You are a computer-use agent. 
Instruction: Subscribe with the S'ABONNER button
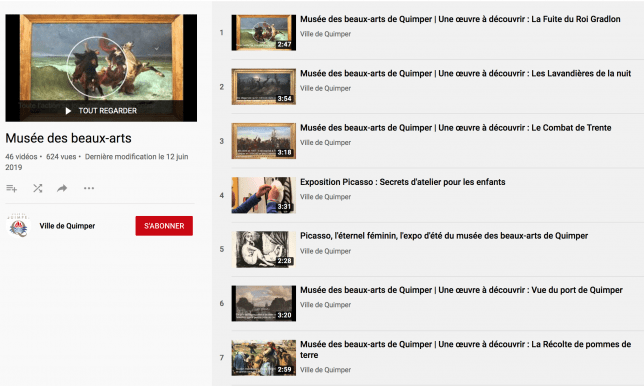pos(164,226)
